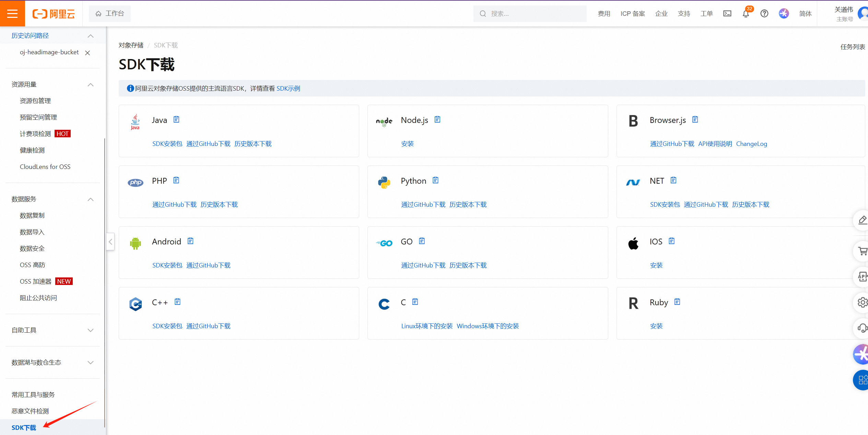Collapse the left sidebar with arrow handle

[110, 242]
